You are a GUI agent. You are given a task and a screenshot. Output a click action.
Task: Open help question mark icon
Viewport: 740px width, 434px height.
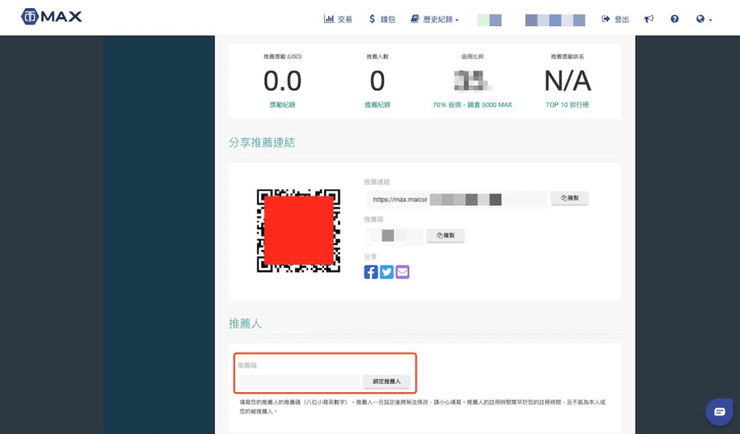[674, 19]
